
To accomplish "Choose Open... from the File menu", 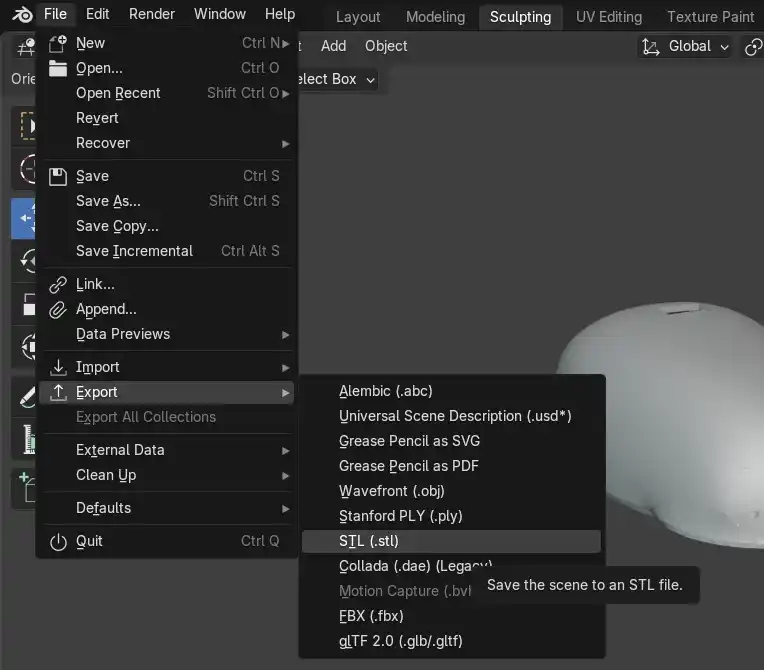I will coord(166,68).
